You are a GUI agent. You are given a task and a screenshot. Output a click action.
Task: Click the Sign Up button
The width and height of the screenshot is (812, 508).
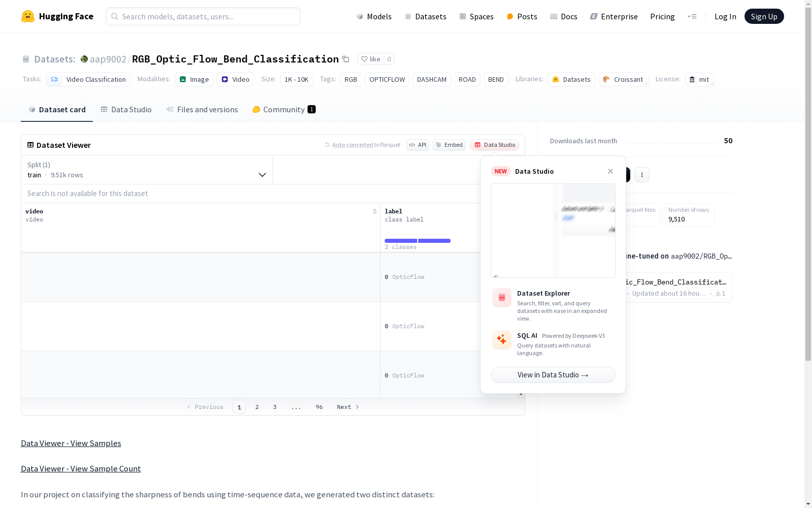click(x=764, y=16)
